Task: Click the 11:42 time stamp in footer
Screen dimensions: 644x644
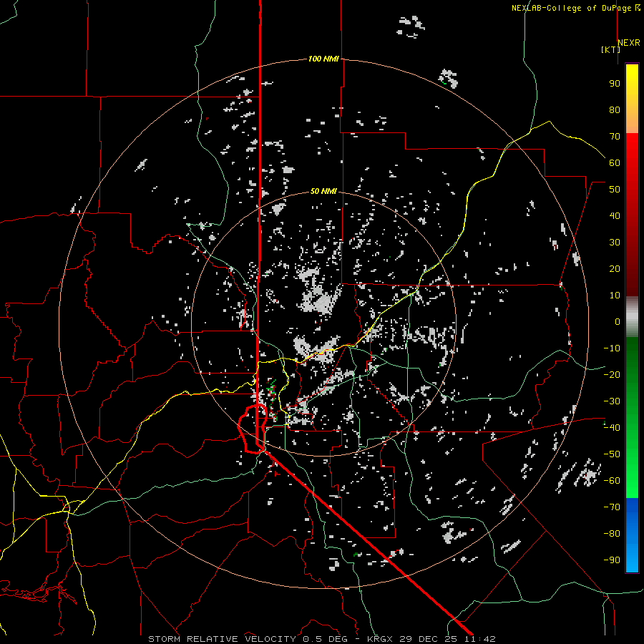Action: pos(480,639)
